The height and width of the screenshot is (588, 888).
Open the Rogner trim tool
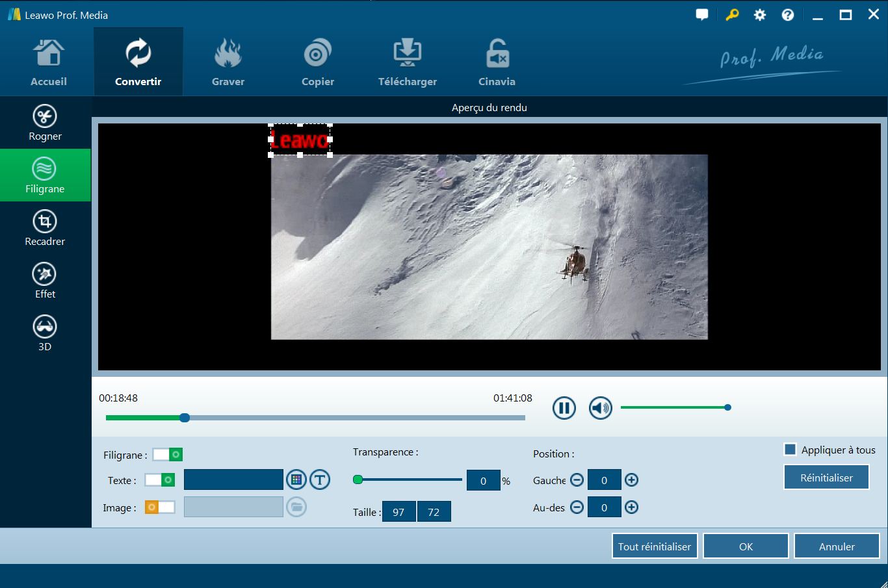pos(45,123)
